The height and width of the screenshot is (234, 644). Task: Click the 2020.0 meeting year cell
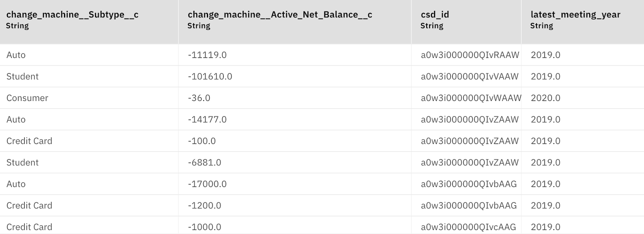click(545, 98)
